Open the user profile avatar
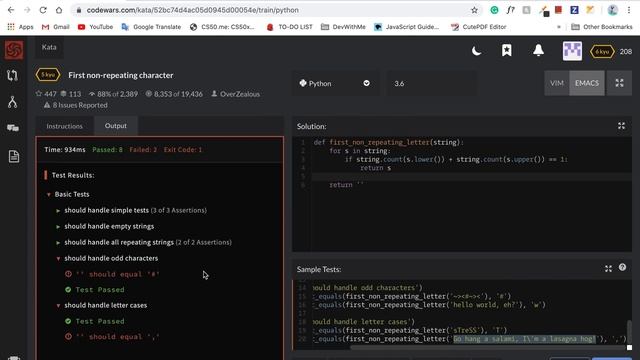 coord(572,51)
